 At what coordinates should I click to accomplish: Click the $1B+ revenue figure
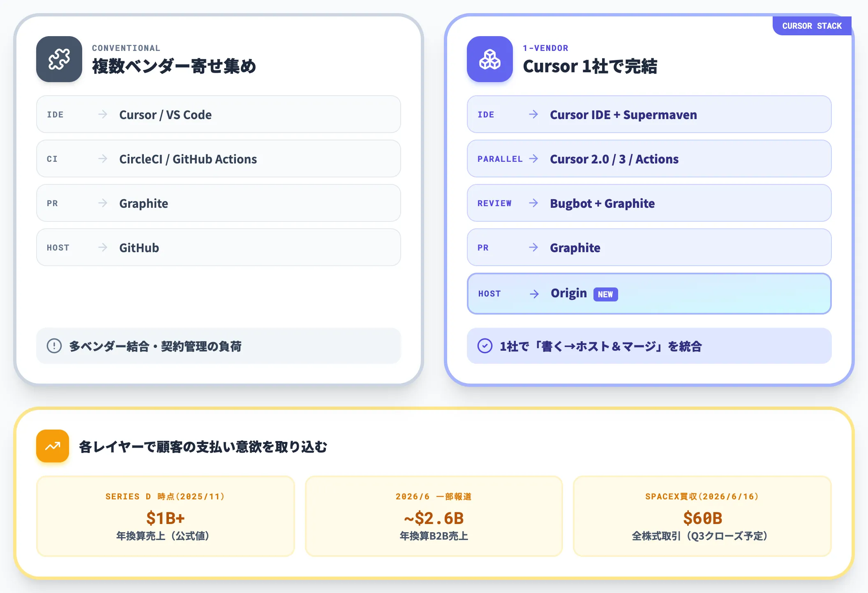pyautogui.click(x=166, y=518)
